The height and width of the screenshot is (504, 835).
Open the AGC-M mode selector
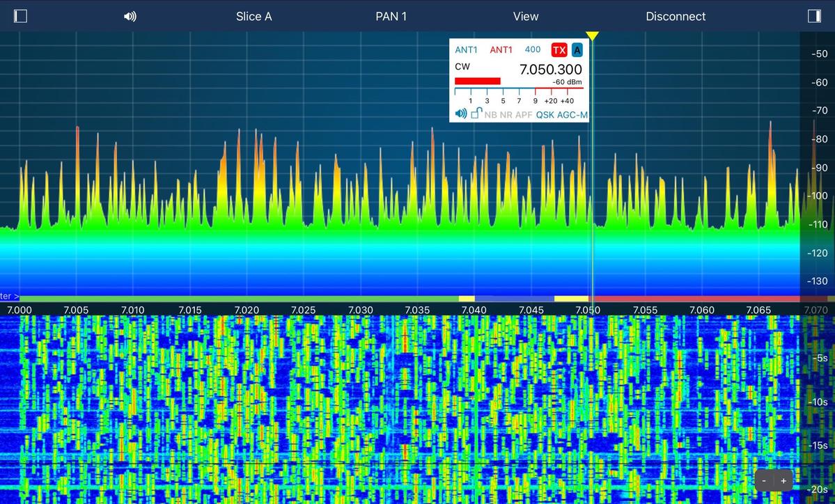click(572, 114)
